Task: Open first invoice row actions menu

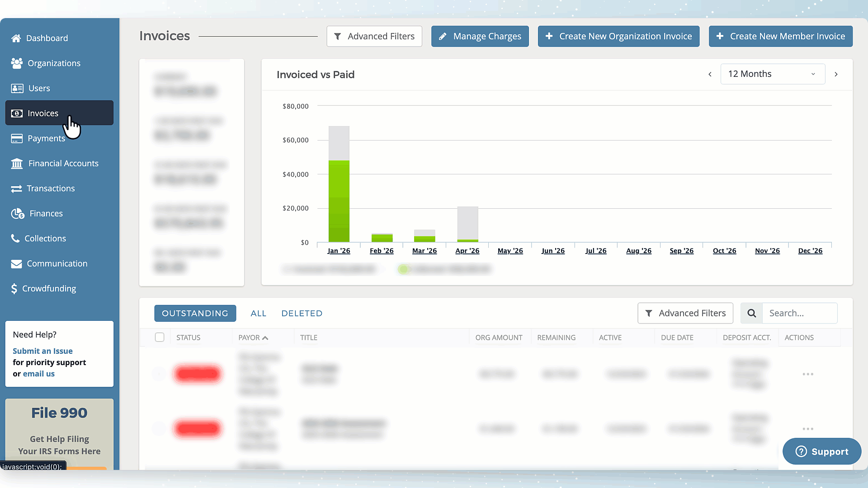Action: click(807, 374)
